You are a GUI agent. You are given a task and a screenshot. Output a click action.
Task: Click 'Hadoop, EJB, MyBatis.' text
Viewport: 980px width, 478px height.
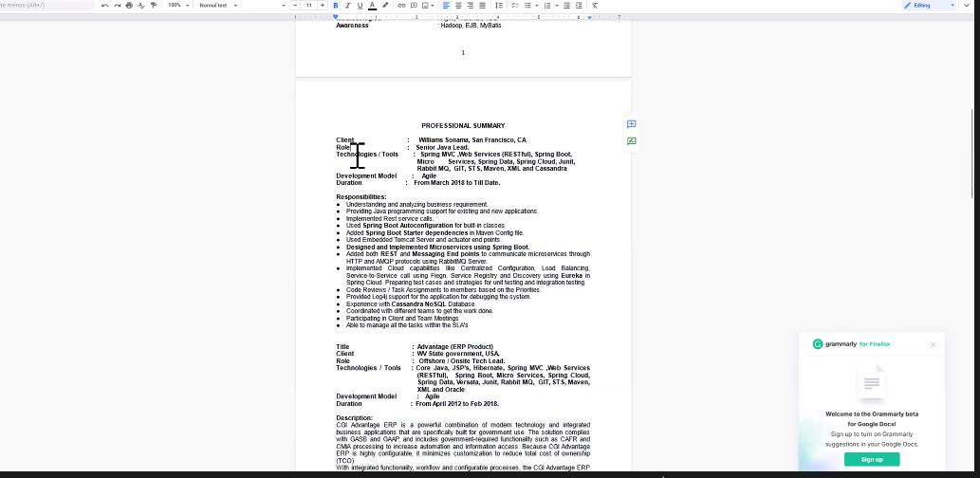[472, 26]
